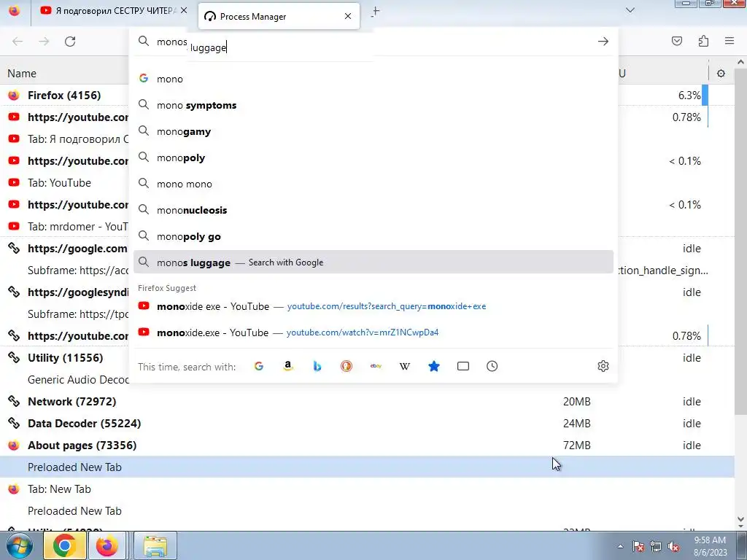747x560 pixels.
Task: Search bookmarks using the star icon
Action: click(434, 366)
